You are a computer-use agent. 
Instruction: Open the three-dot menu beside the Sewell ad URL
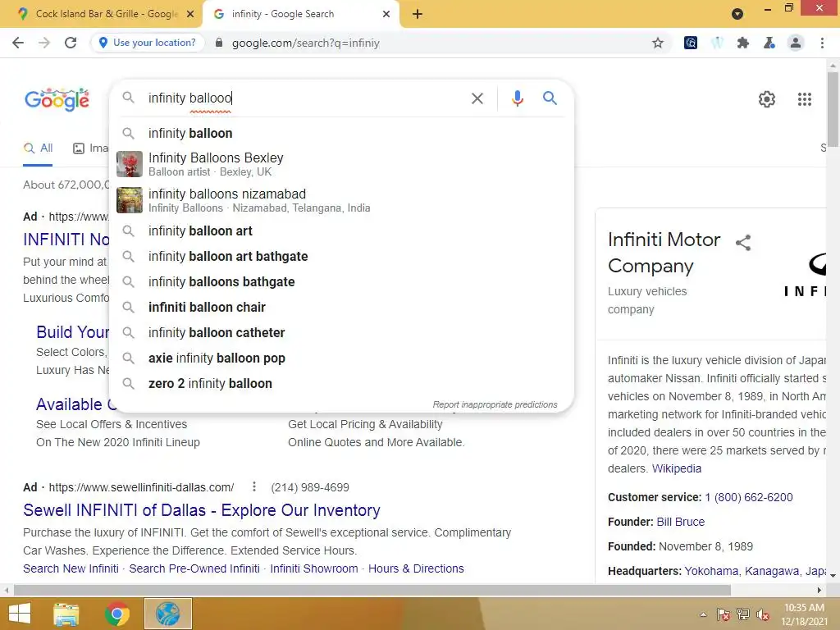point(254,487)
